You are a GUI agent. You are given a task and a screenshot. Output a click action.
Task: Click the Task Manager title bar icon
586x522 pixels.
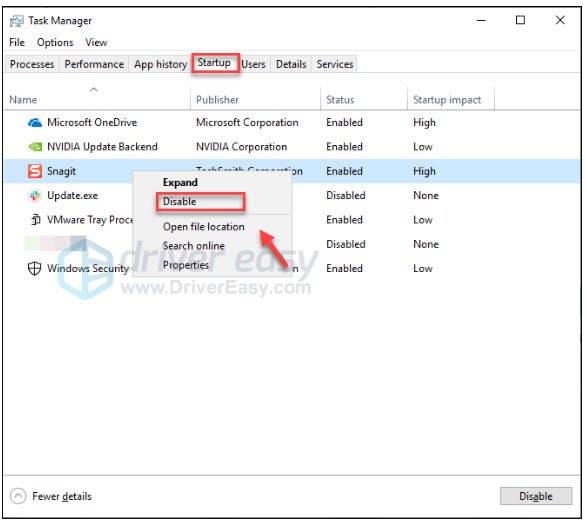(16, 21)
